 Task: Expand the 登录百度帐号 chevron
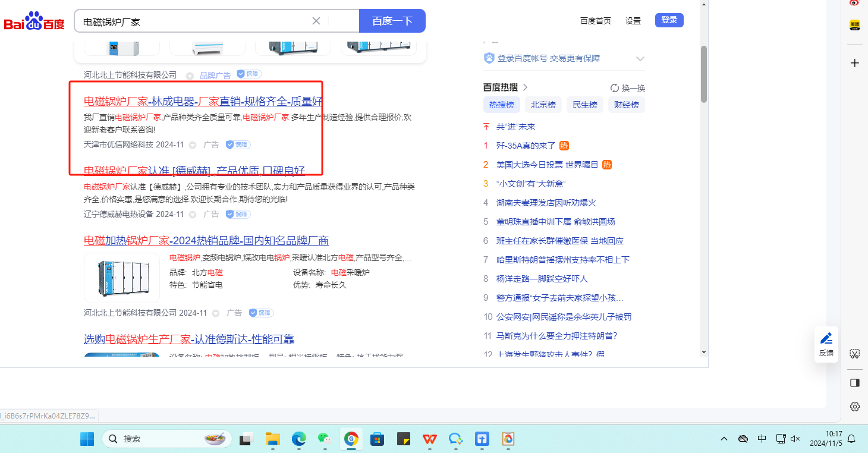pos(640,58)
